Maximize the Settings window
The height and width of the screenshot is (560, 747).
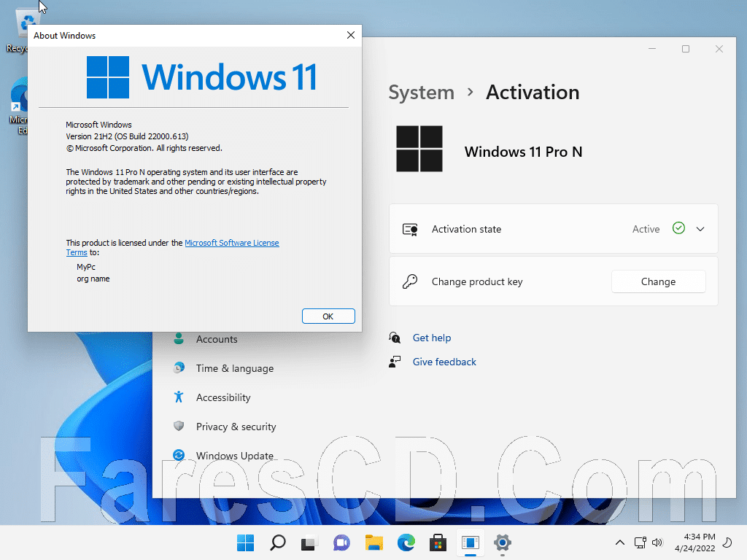[686, 49]
